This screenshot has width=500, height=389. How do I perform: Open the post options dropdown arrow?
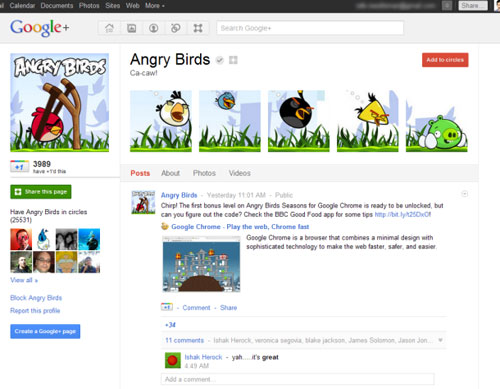tap(464, 194)
